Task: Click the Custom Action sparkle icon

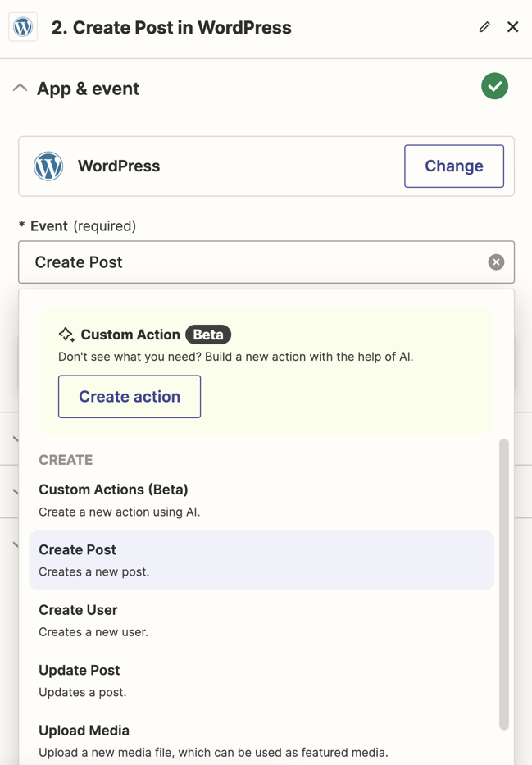Action: pos(66,335)
